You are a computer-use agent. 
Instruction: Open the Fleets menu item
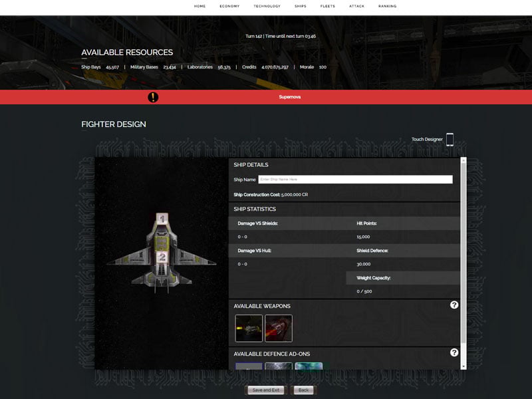coord(327,6)
